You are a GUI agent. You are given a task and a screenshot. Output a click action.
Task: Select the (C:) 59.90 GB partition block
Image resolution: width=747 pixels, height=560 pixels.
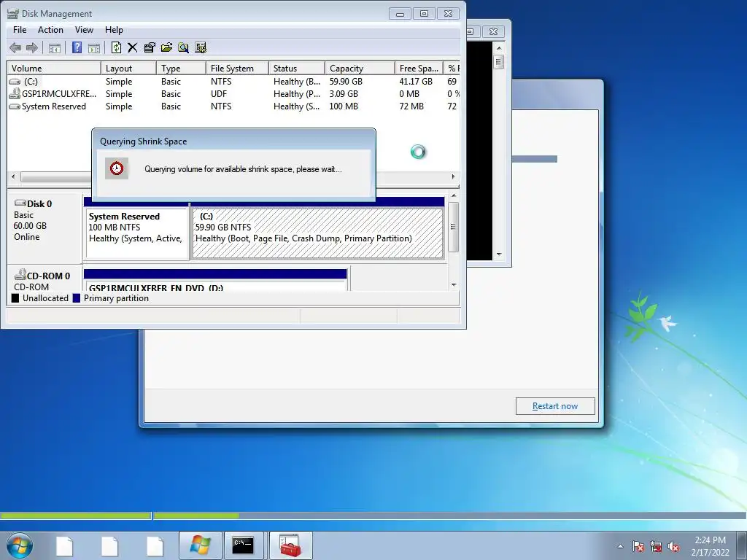(318, 233)
